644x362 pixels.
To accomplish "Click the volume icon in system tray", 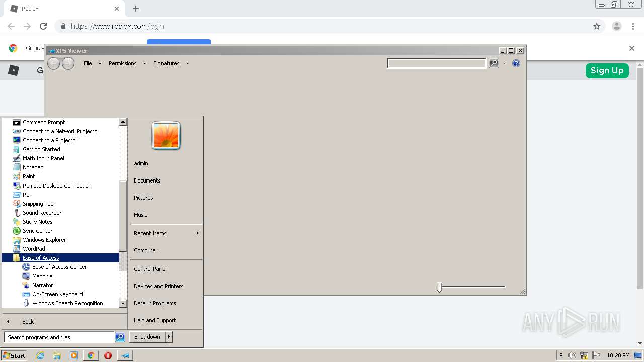I will 572,355.
